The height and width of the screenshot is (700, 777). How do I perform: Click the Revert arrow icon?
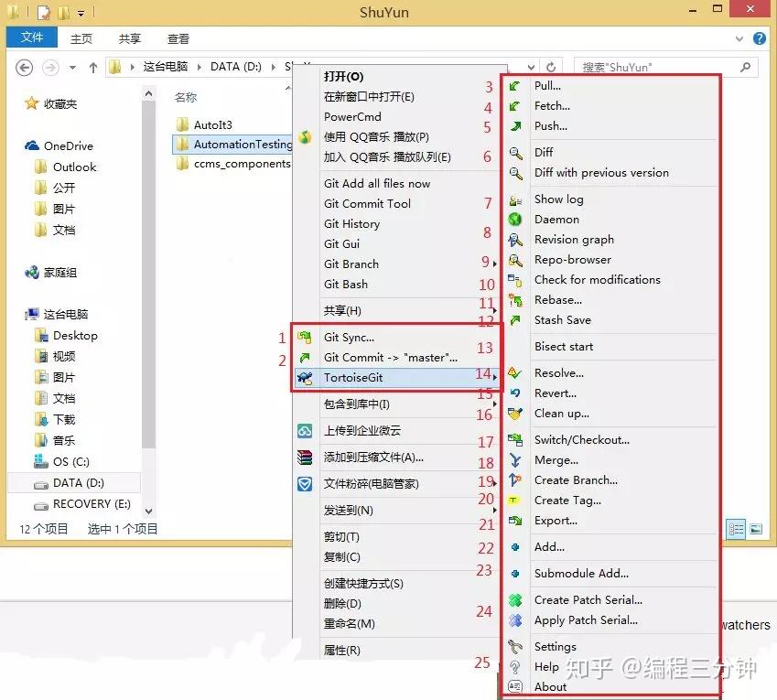click(515, 393)
